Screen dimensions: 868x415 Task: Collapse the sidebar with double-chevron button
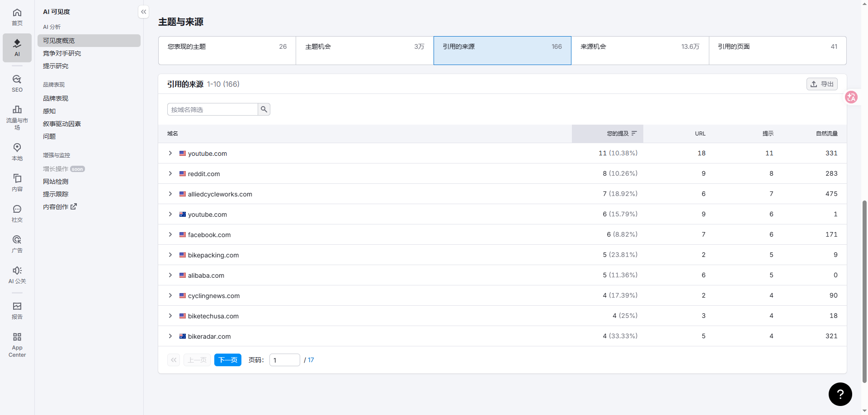pos(143,12)
